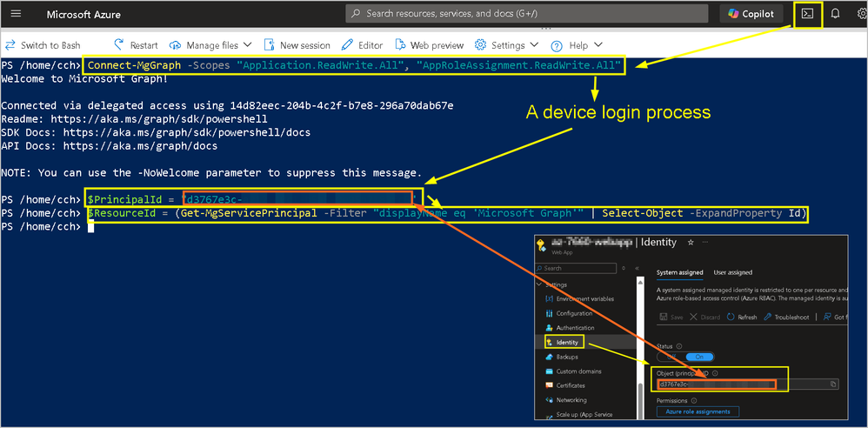
Task: Launch Copilot from the header
Action: [x=751, y=14]
